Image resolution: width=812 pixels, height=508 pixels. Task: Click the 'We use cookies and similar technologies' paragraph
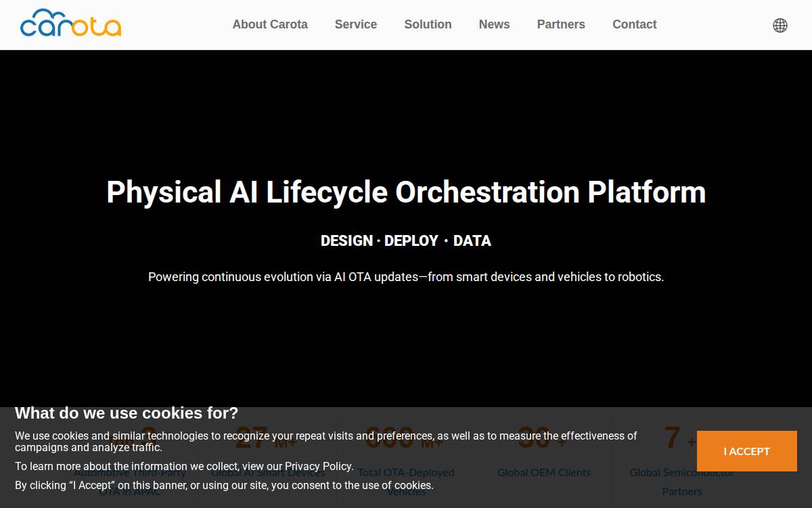326,442
